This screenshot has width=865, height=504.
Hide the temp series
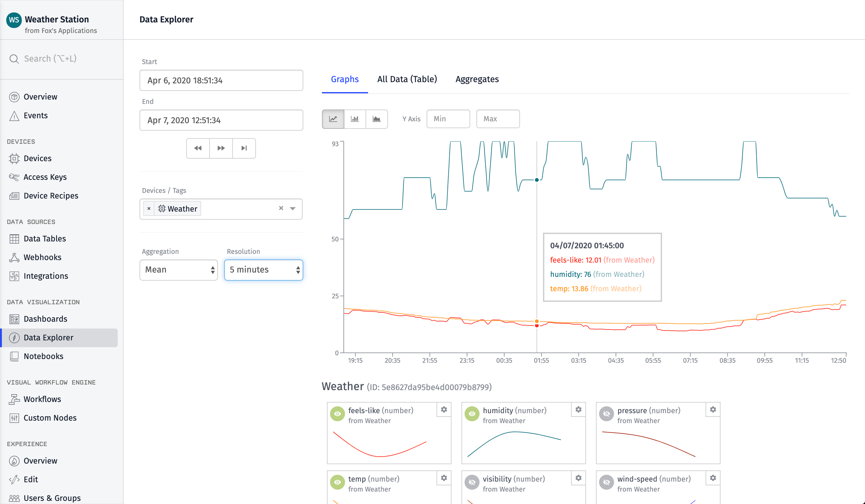338,482
